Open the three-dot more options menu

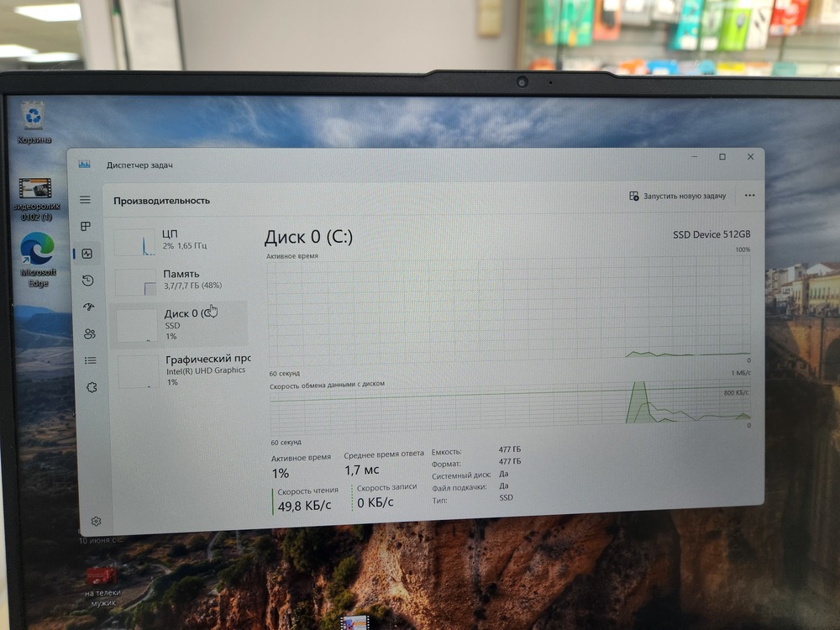pyautogui.click(x=749, y=196)
